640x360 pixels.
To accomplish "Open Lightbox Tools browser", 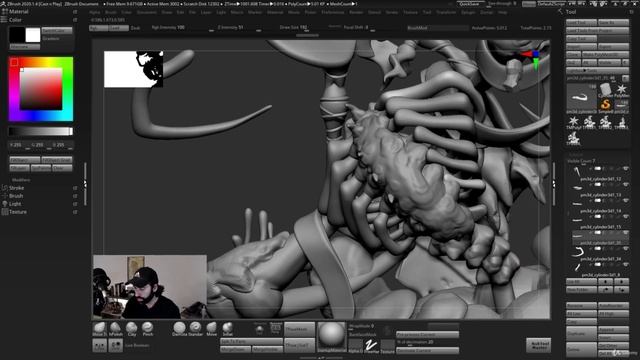I will point(597,70).
